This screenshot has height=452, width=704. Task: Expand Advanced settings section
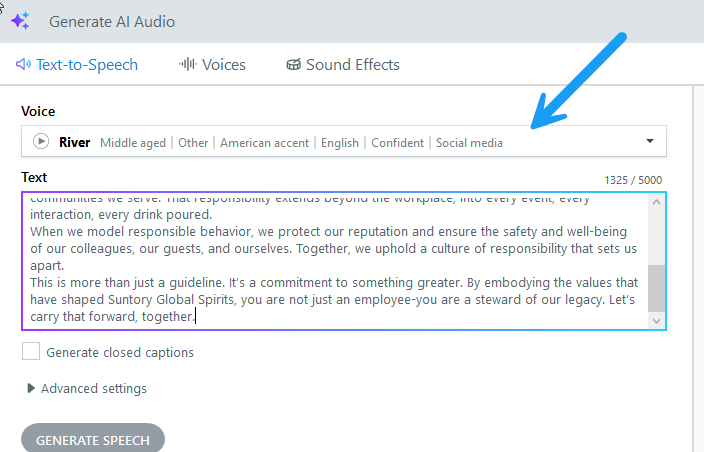[x=31, y=388]
